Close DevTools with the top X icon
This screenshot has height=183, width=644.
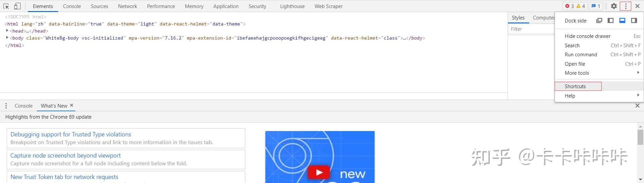(x=637, y=6)
